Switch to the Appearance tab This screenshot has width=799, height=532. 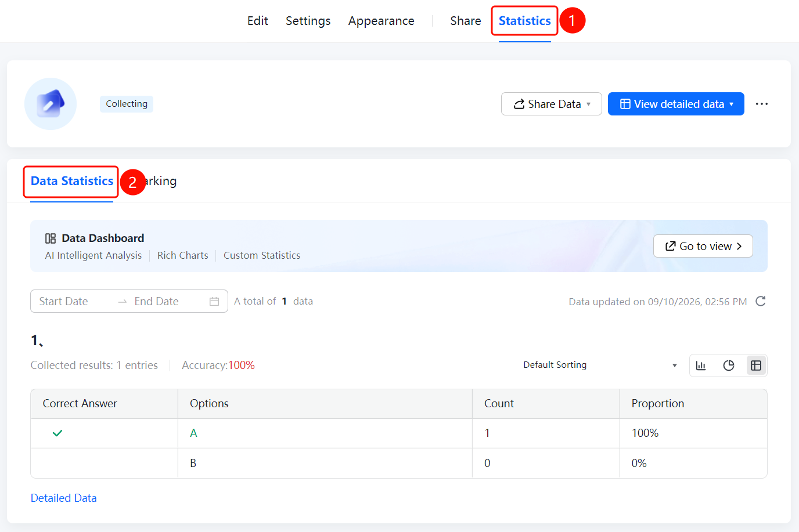tap(381, 21)
